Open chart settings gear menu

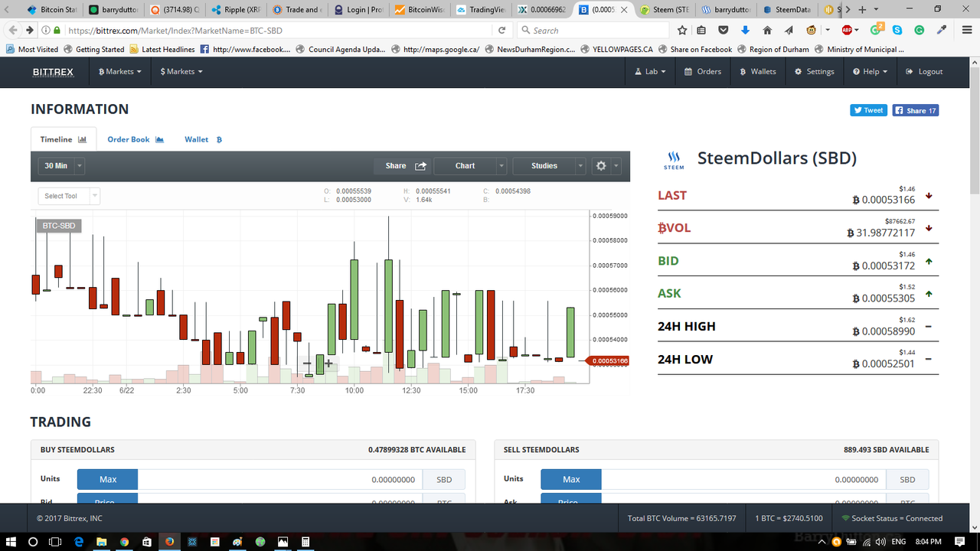point(606,165)
